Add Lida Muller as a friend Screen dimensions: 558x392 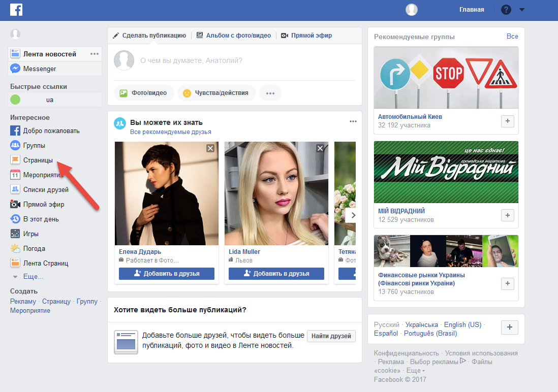click(276, 274)
